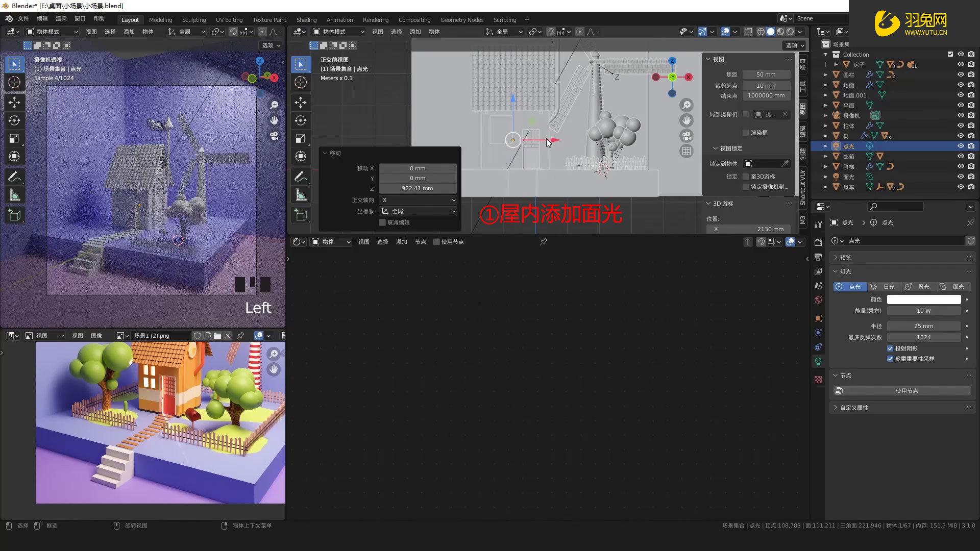Open 添加 add menu in node editor

(x=402, y=242)
